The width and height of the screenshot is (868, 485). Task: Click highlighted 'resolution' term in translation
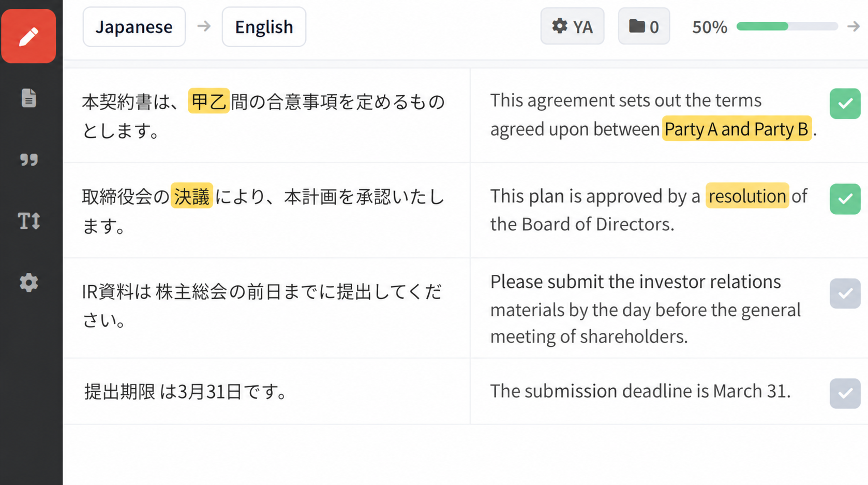click(x=747, y=196)
